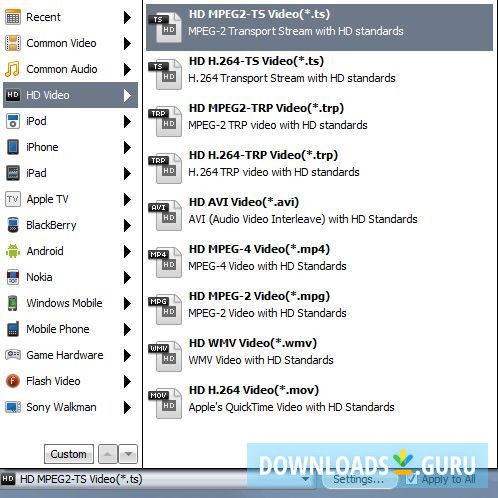Open the HD MPEG2-TS profile dropdown
The width and height of the screenshot is (498, 498).
click(x=305, y=479)
